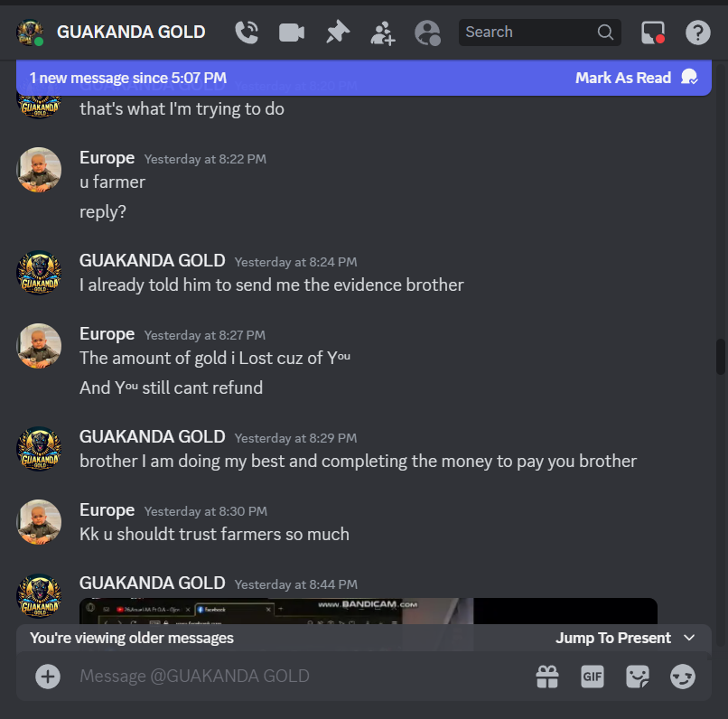
Task: Open the gift Nitro icon
Action: coord(547,677)
